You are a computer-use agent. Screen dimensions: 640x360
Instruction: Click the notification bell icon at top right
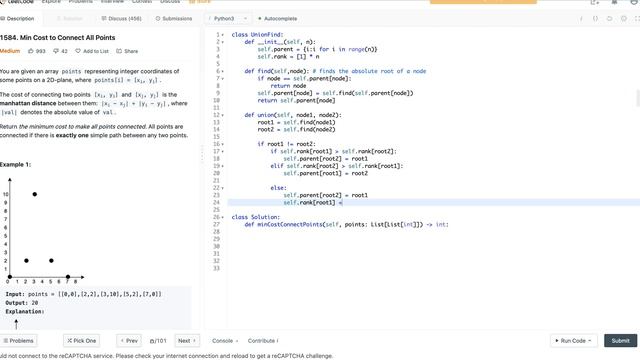(x=614, y=2)
